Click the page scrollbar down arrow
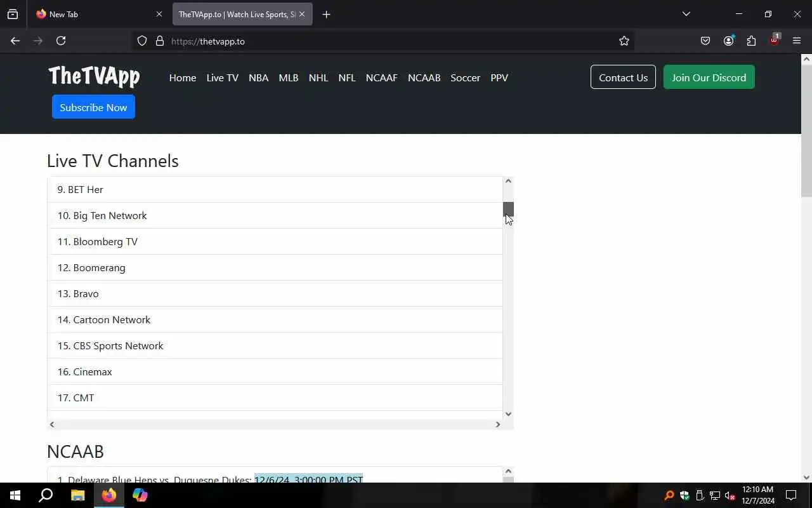 pyautogui.click(x=806, y=478)
